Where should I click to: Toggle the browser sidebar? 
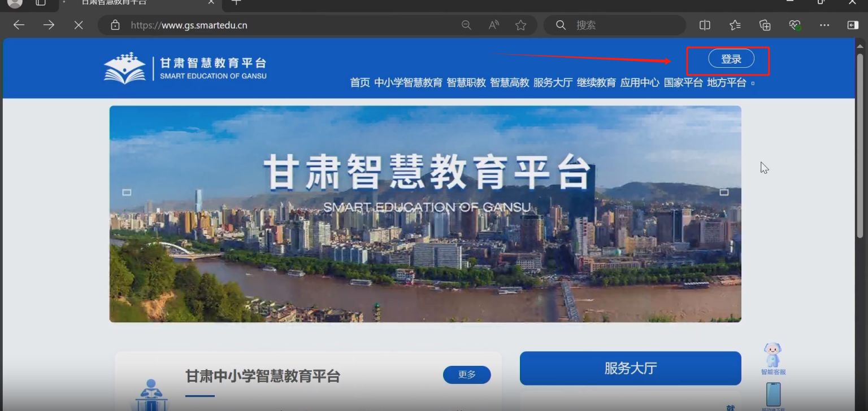click(853, 25)
